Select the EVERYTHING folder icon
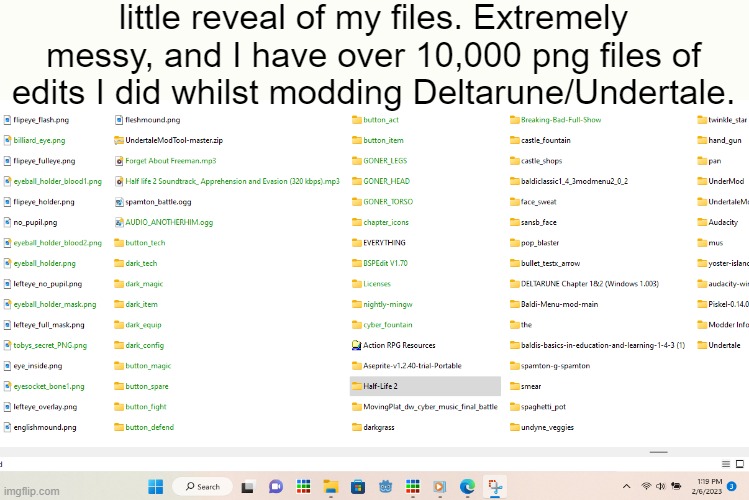This screenshot has width=749, height=500. (x=356, y=243)
